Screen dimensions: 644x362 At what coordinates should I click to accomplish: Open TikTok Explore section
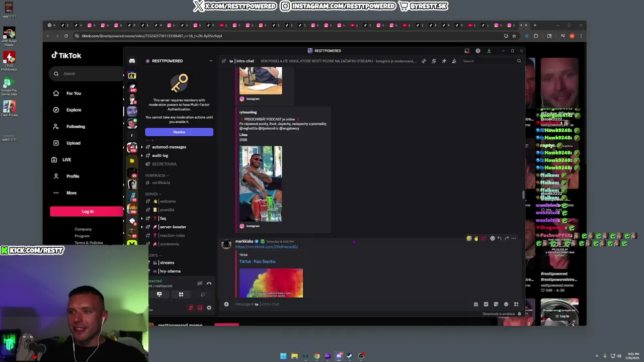tap(73, 110)
